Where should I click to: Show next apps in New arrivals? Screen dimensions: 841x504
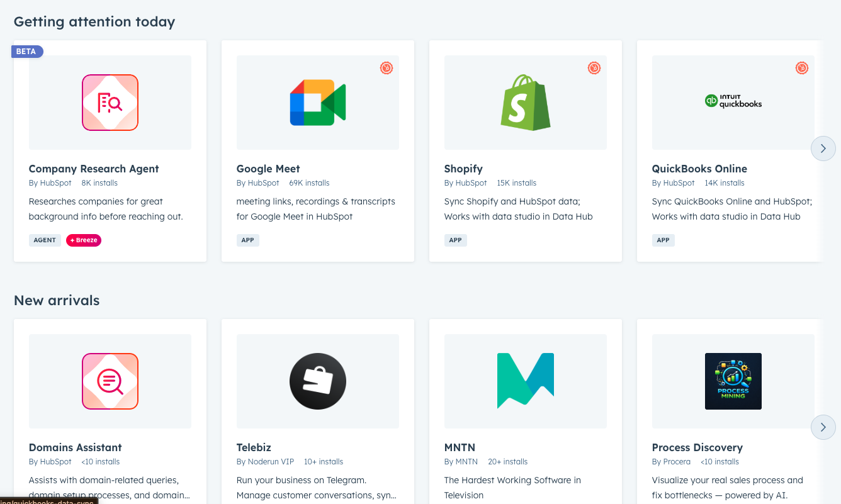coord(823,427)
